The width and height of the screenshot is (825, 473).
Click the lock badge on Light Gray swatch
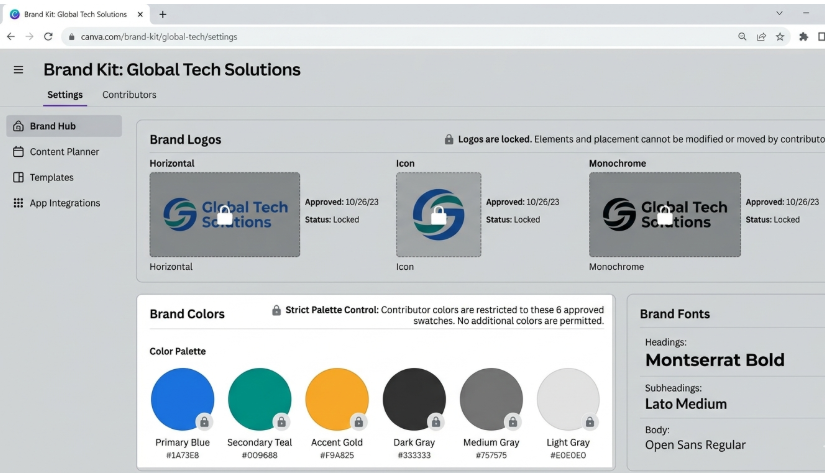[x=590, y=421]
